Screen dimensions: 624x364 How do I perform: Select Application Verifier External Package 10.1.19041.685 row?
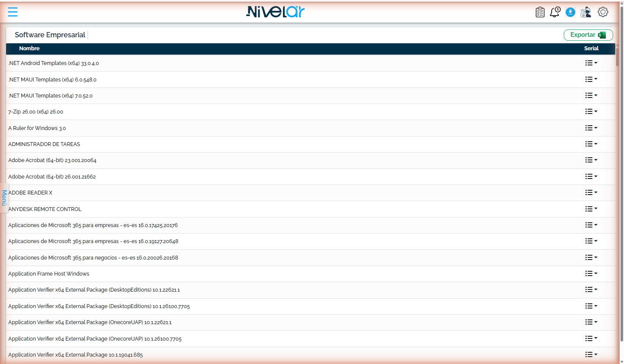pos(310,355)
